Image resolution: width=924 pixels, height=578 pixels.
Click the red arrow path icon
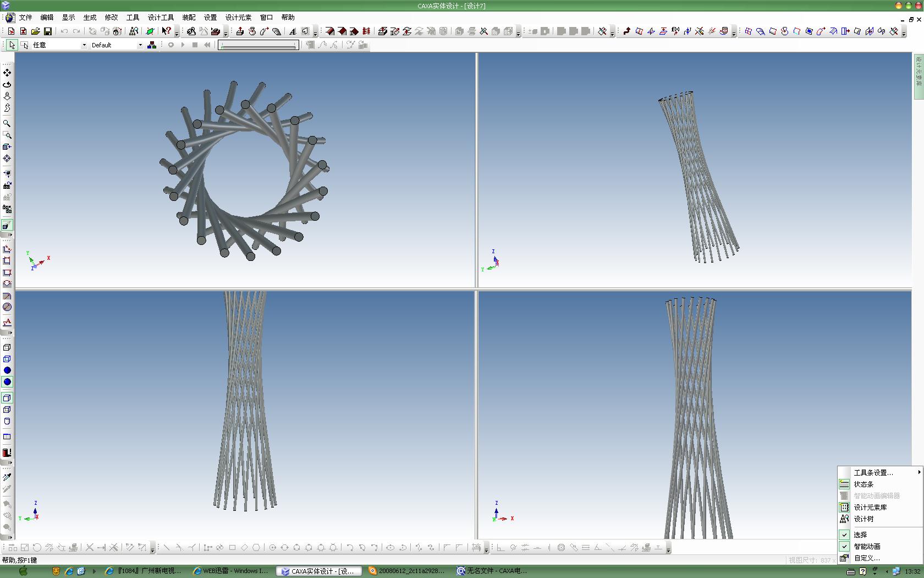tap(626, 31)
